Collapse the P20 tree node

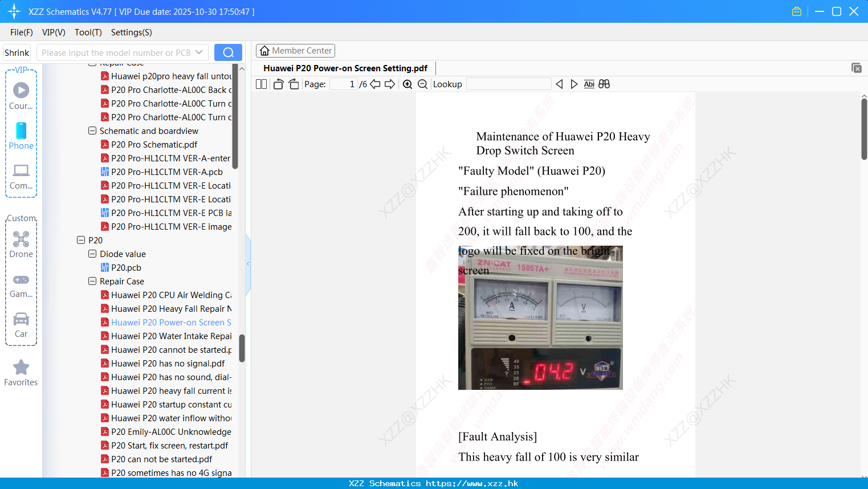click(81, 240)
